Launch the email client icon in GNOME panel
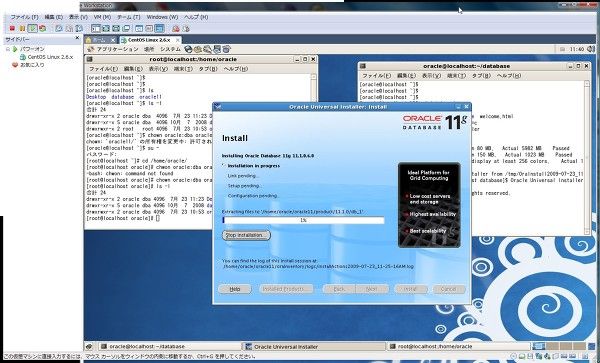The height and width of the screenshot is (363, 600). (x=198, y=49)
